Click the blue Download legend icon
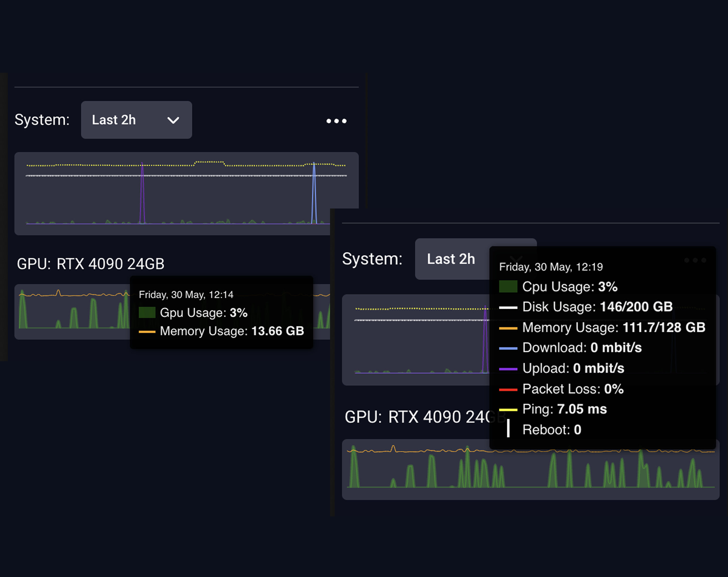The width and height of the screenshot is (728, 577). [508, 348]
